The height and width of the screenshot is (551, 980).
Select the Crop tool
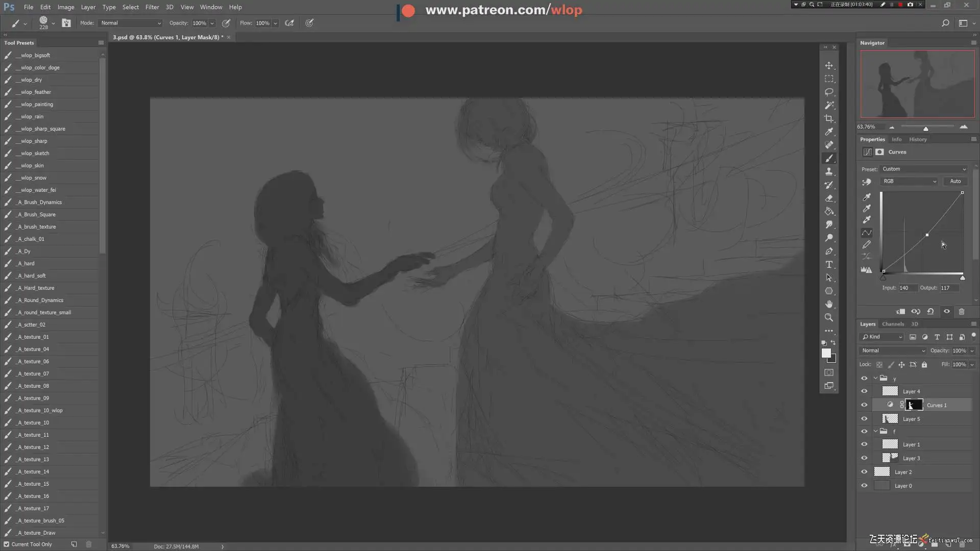[829, 118]
